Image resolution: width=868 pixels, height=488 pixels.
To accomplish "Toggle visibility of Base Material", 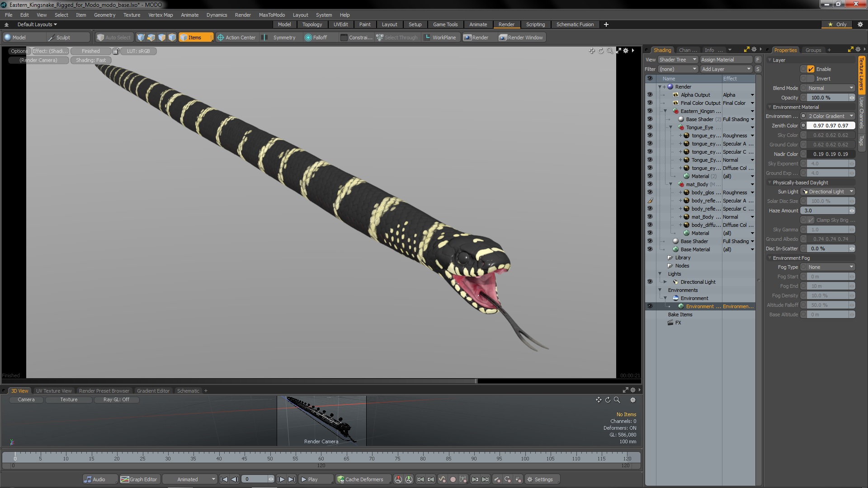I will pos(650,249).
